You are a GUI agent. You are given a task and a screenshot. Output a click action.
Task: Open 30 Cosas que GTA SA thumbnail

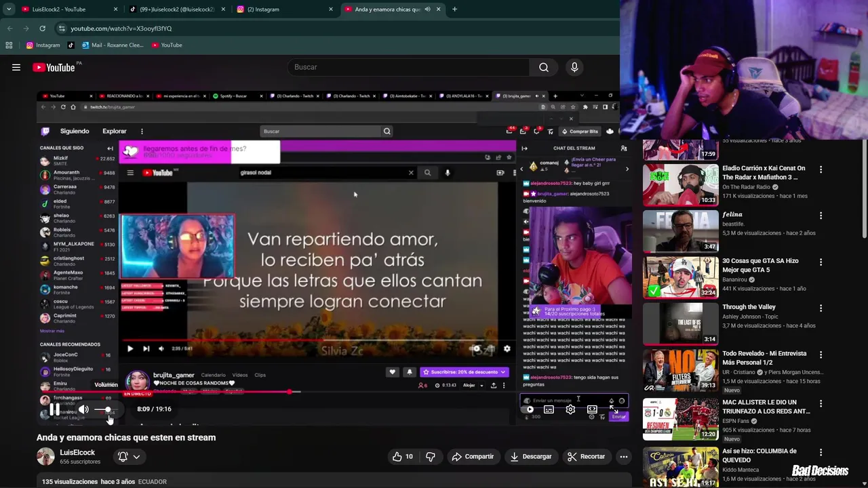click(680, 277)
